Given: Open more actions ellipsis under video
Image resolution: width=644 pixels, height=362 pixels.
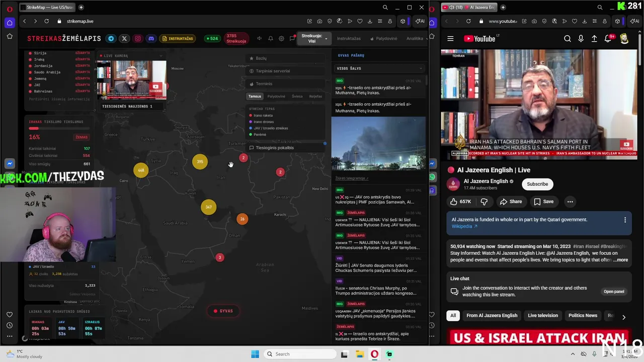Looking at the screenshot, I should click(x=570, y=202).
